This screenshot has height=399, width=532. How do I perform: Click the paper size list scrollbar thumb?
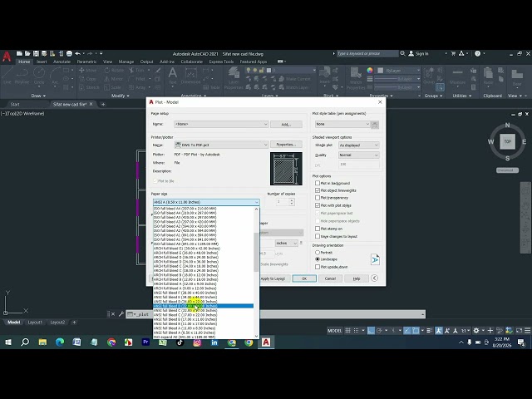click(256, 253)
